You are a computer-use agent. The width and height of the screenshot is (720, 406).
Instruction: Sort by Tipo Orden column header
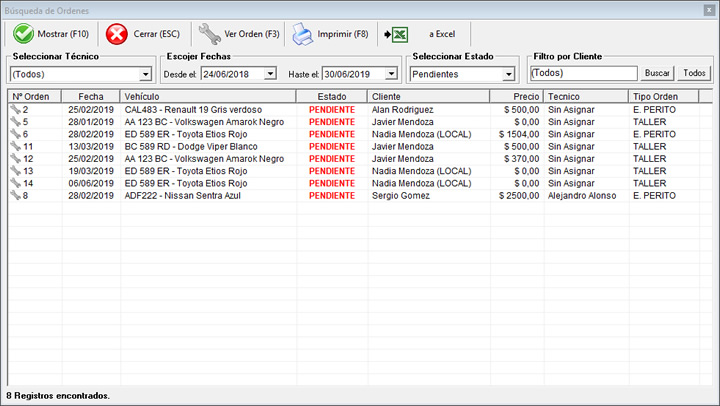(664, 96)
